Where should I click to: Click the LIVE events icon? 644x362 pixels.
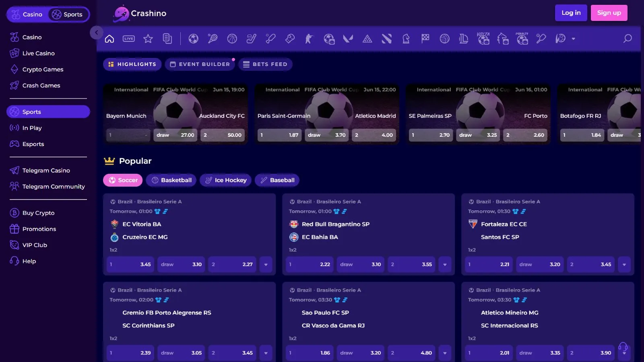[129, 39]
